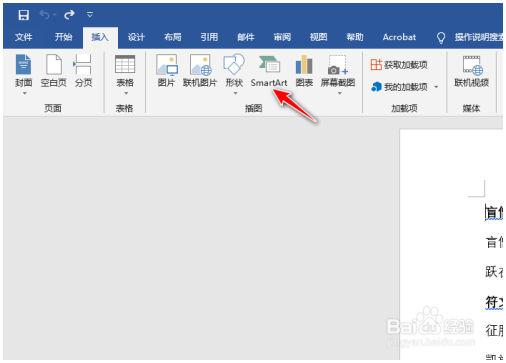The image size is (506, 363).
Task: Expand the 封面 dropdown arrow
Action: pos(24,94)
